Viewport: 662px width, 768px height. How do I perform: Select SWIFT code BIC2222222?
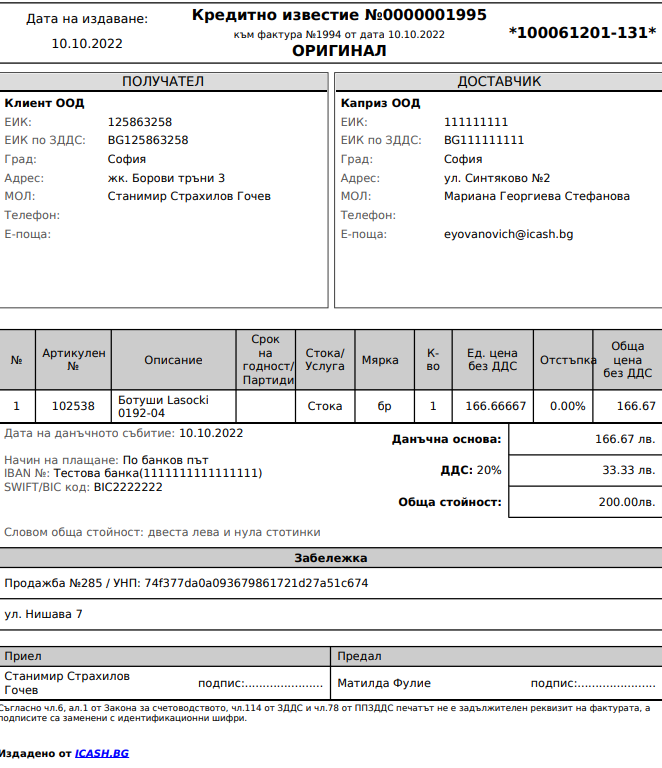click(x=128, y=487)
